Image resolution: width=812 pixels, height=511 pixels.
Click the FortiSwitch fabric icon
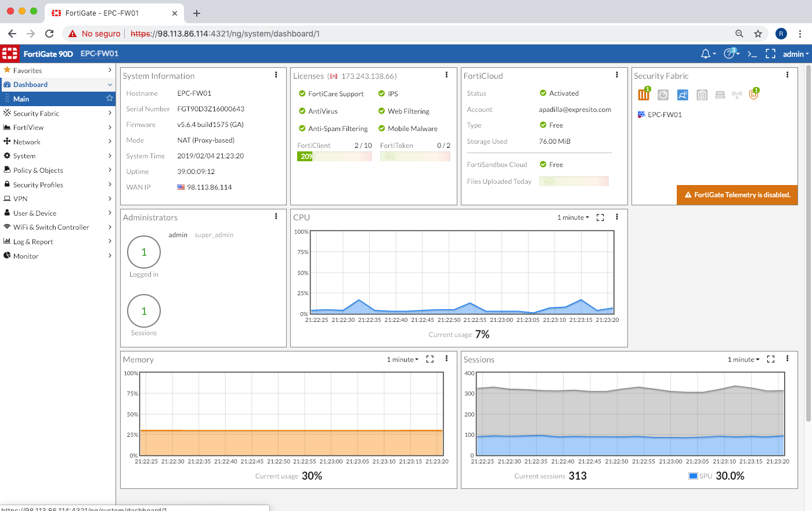(x=720, y=95)
